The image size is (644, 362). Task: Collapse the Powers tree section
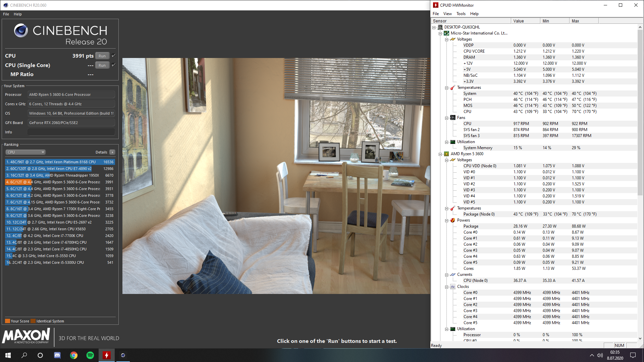446,221
